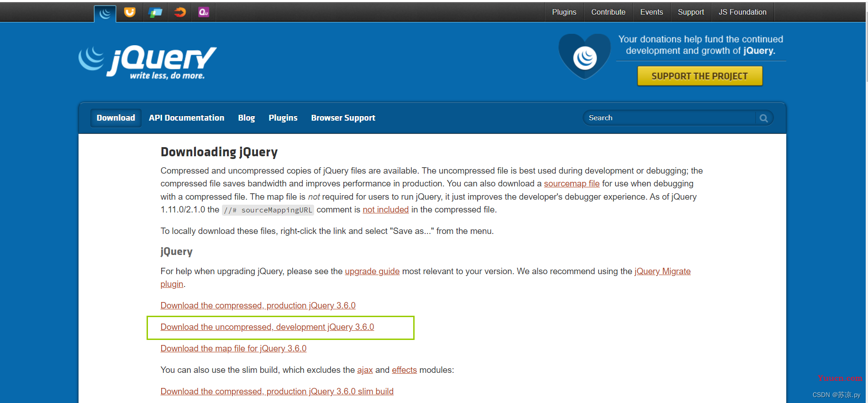This screenshot has width=868, height=403.
Task: Open the jQuery project icon in top bar
Action: pyautogui.click(x=105, y=13)
